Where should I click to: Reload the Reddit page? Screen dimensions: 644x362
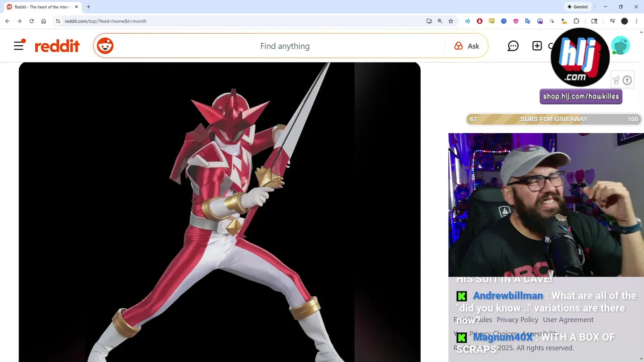coord(31,21)
